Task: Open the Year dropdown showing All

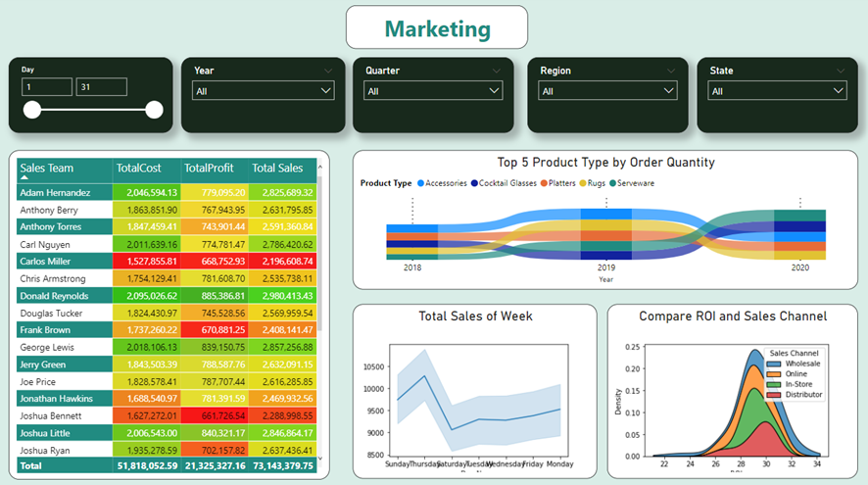Action: coord(263,91)
